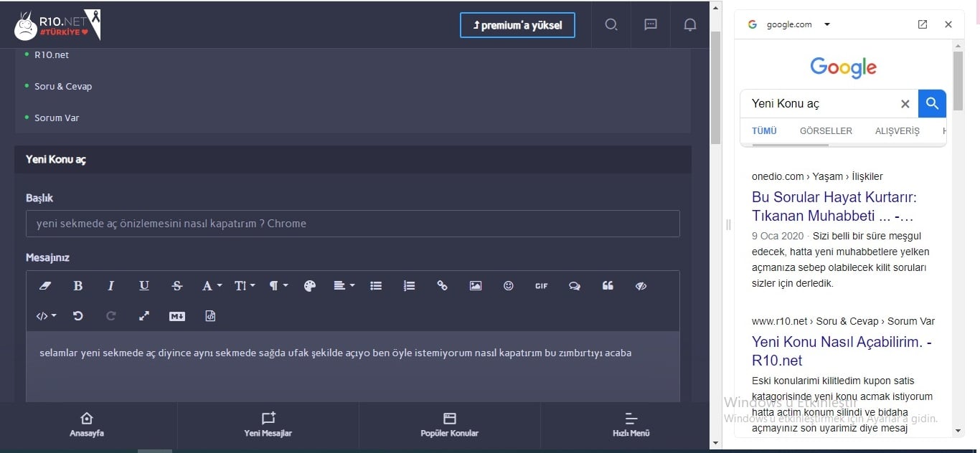Click the Sorum Var breadcrumb link
The height and width of the screenshot is (453, 980).
57,118
